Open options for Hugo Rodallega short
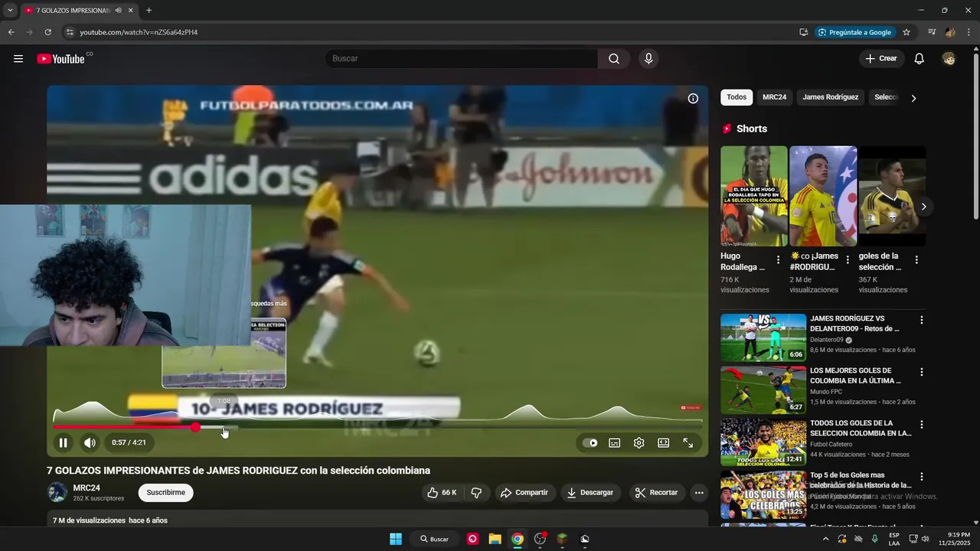The width and height of the screenshot is (980, 551). point(779,260)
